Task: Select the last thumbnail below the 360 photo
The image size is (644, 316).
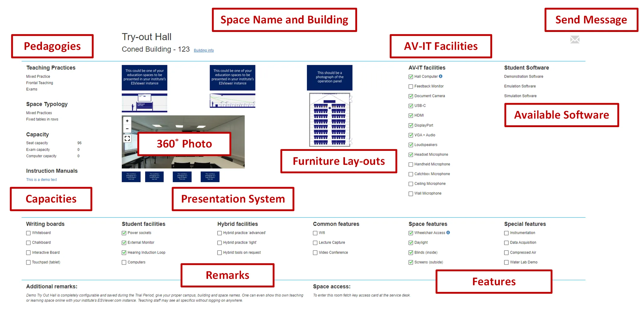Action: click(x=210, y=177)
